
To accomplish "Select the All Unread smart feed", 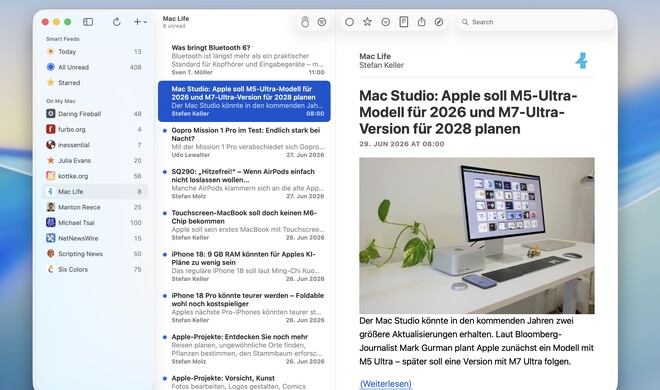I will [95, 67].
